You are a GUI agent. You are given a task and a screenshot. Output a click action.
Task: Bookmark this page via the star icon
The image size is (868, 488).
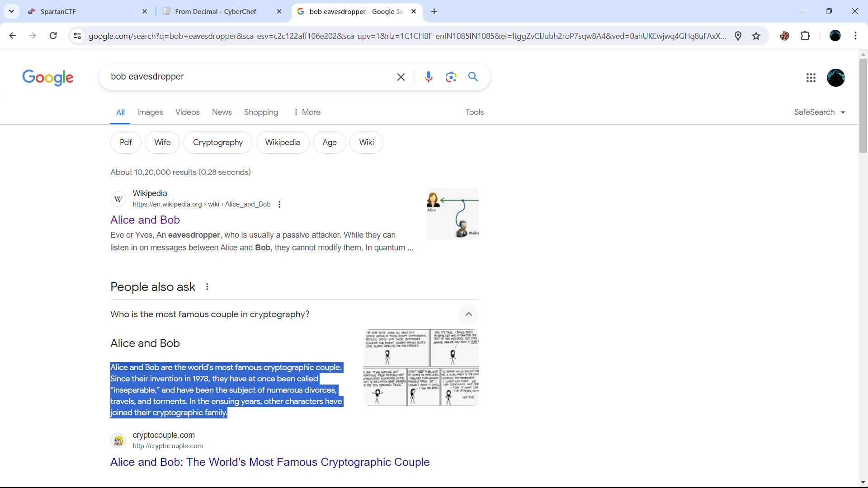point(756,36)
